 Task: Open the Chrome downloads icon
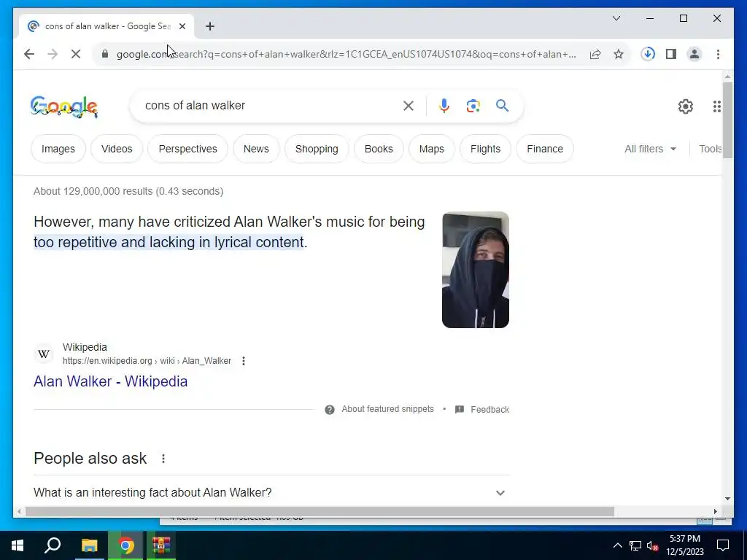(x=648, y=54)
